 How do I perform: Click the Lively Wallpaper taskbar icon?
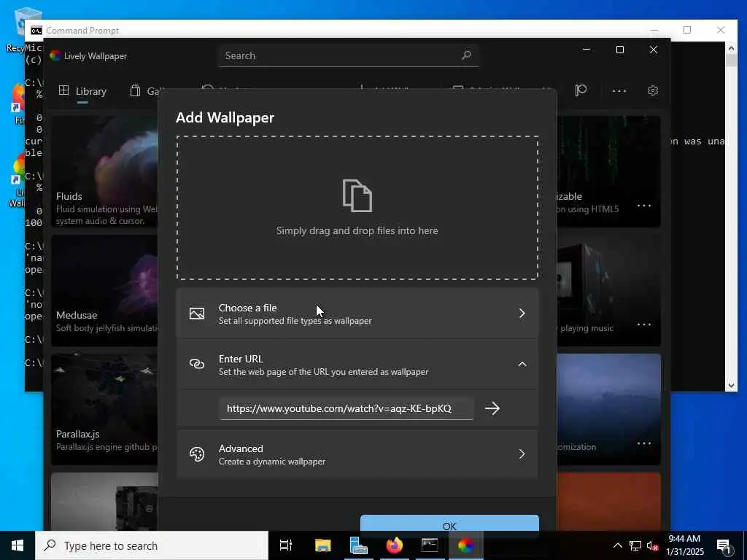(x=466, y=545)
